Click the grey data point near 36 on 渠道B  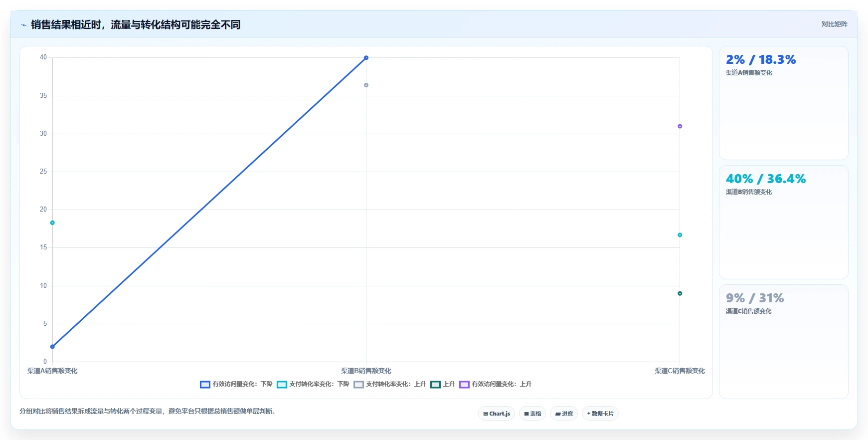pos(366,85)
